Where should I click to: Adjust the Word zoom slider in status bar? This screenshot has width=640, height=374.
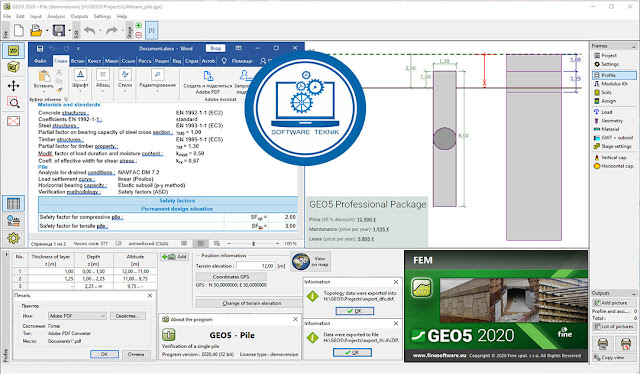click(253, 244)
